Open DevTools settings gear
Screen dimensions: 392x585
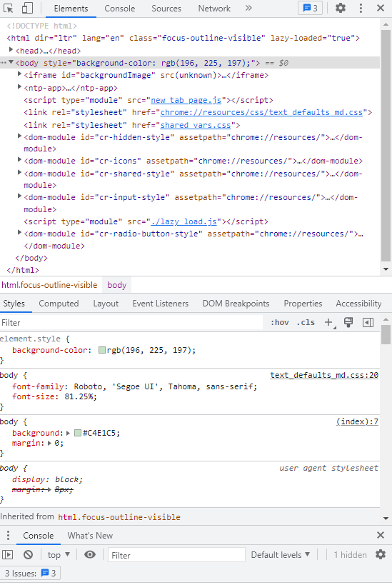(x=340, y=8)
